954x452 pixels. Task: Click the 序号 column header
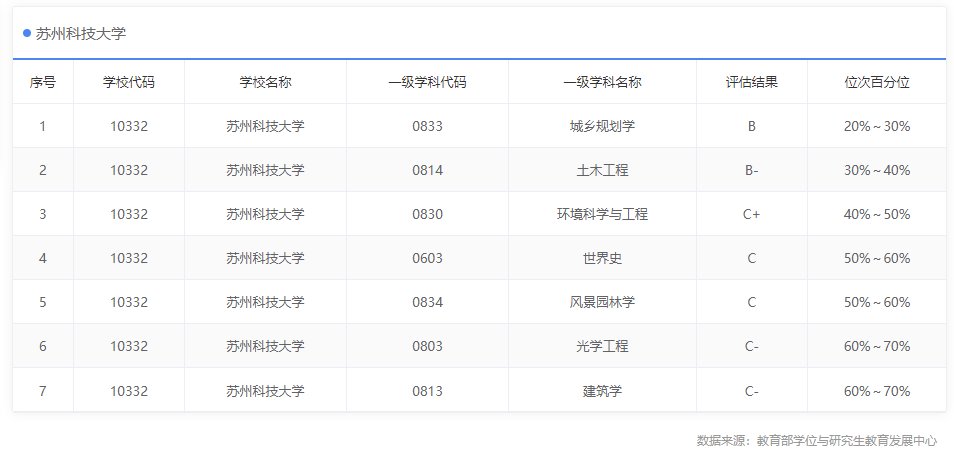[43, 82]
